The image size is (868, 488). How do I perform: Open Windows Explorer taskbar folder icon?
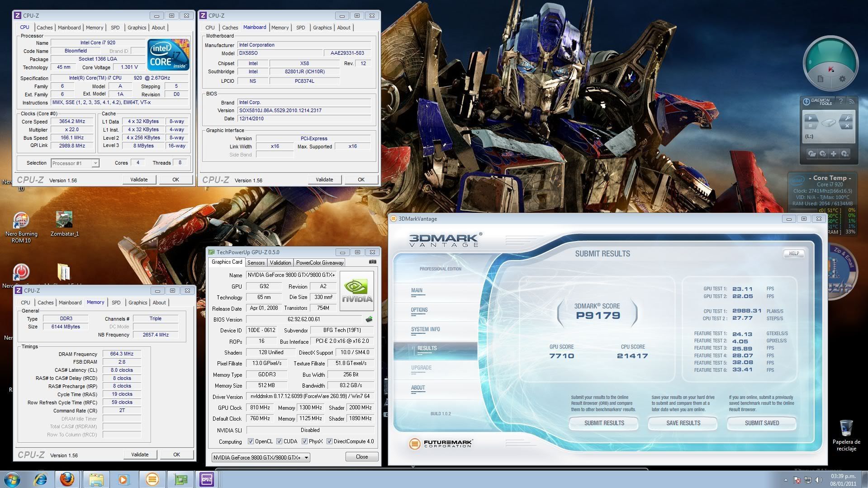click(x=95, y=479)
